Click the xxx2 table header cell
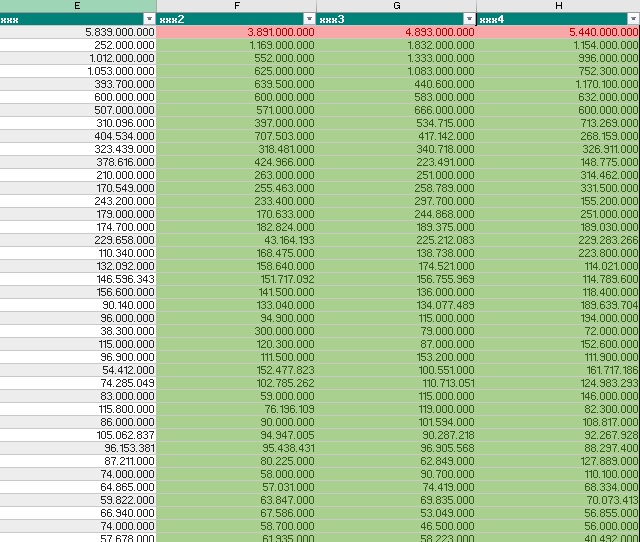Image resolution: width=640 pixels, height=542 pixels. point(236,19)
